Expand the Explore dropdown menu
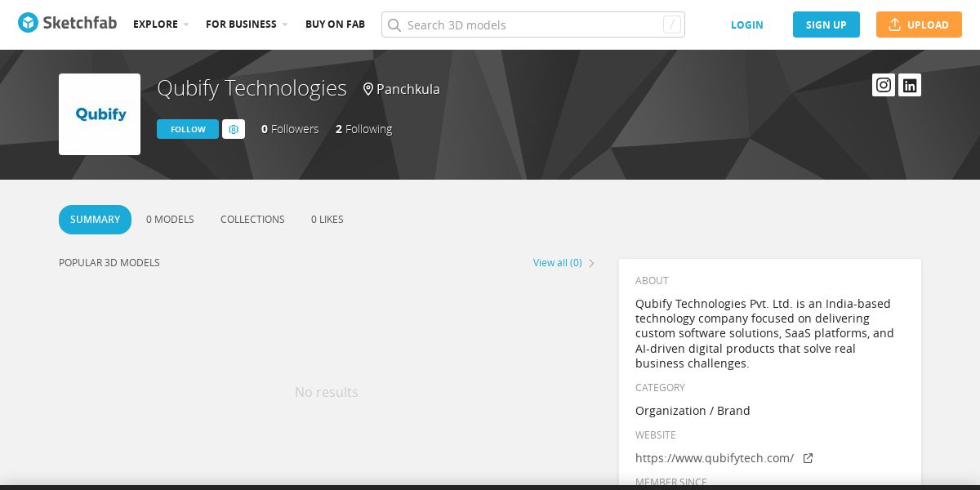 [161, 24]
